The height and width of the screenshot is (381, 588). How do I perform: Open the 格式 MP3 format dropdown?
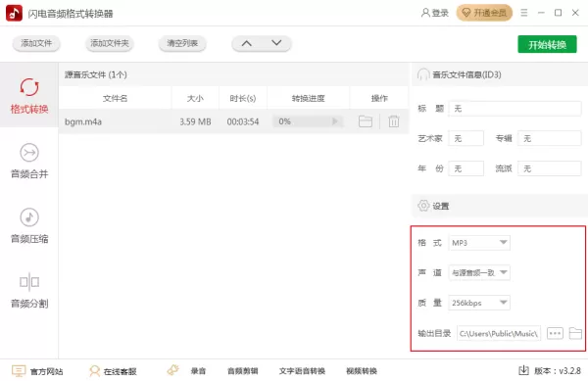479,243
